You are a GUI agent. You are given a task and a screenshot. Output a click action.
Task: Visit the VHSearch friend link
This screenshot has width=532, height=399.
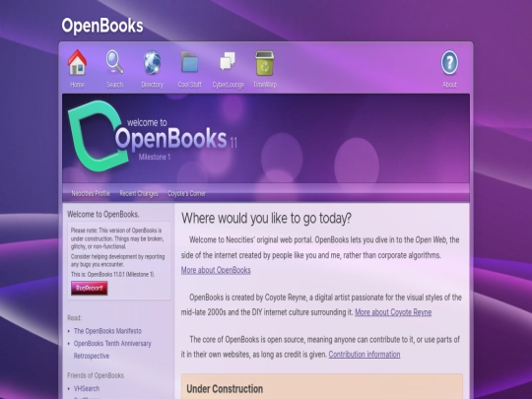(87, 388)
